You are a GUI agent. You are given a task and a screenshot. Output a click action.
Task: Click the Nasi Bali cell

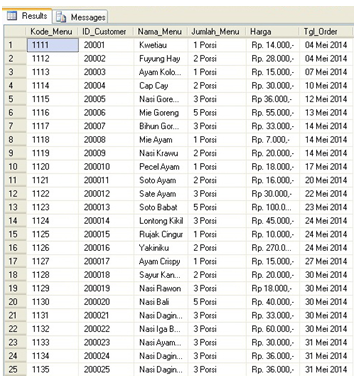point(161,302)
